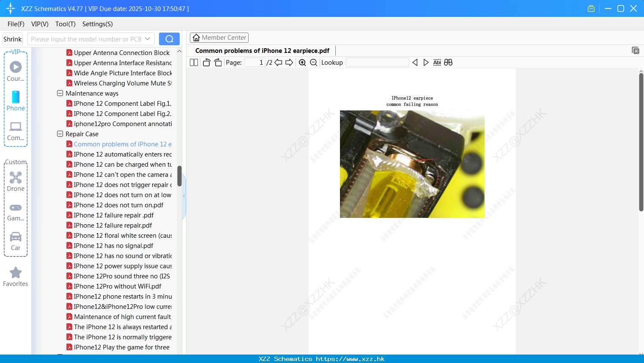644x363 pixels.
Task: Go to previous page arrow
Action: click(x=278, y=63)
